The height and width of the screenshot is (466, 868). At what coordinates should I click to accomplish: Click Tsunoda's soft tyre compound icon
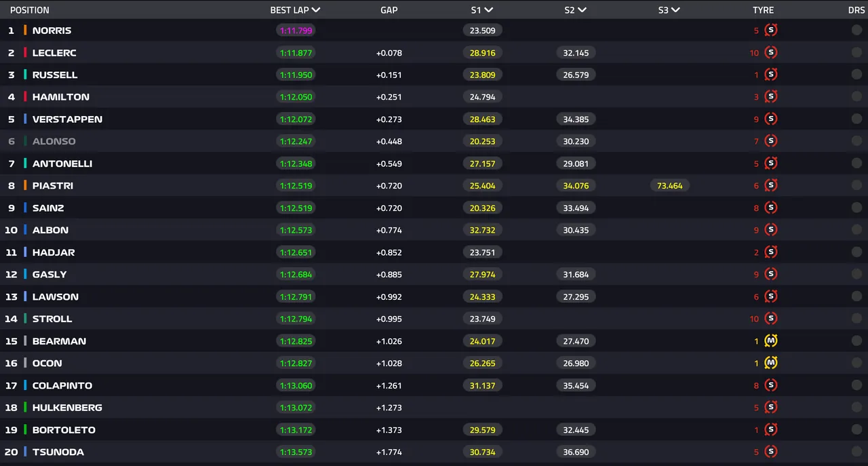point(770,452)
